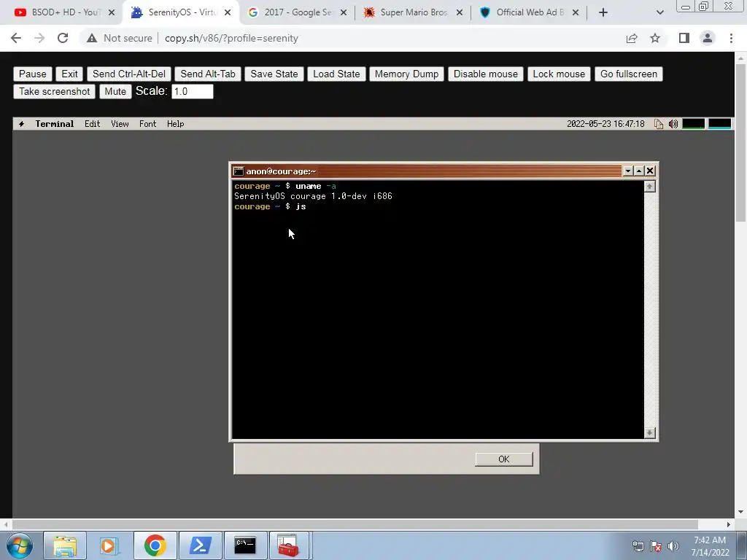
Task: Click the page horizontal scrollbar right arrow
Action: point(729,524)
